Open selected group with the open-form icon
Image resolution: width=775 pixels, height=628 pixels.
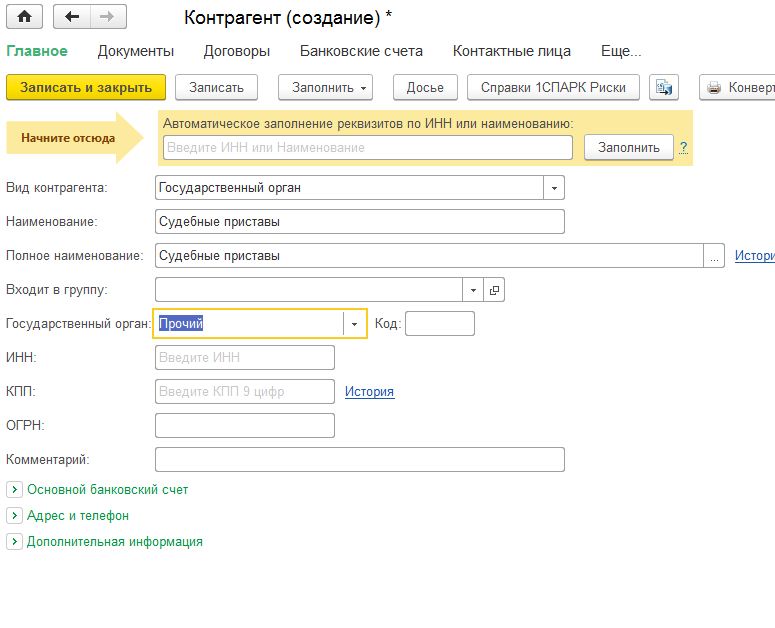(494, 290)
